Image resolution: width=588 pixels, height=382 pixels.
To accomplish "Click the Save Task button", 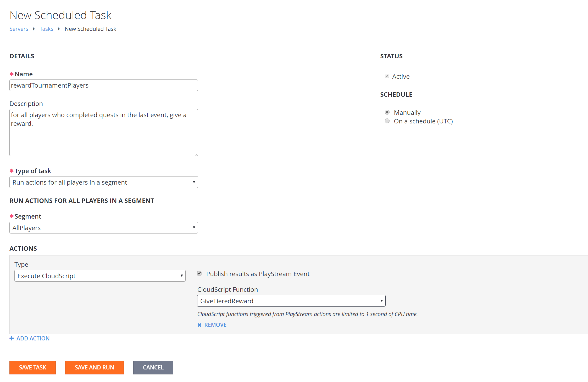I will (33, 367).
